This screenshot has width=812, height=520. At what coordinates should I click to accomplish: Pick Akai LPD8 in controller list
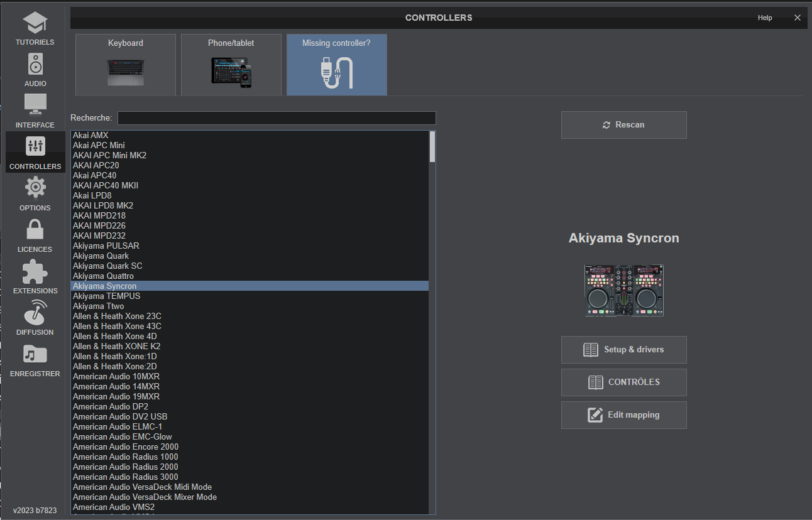pos(250,195)
